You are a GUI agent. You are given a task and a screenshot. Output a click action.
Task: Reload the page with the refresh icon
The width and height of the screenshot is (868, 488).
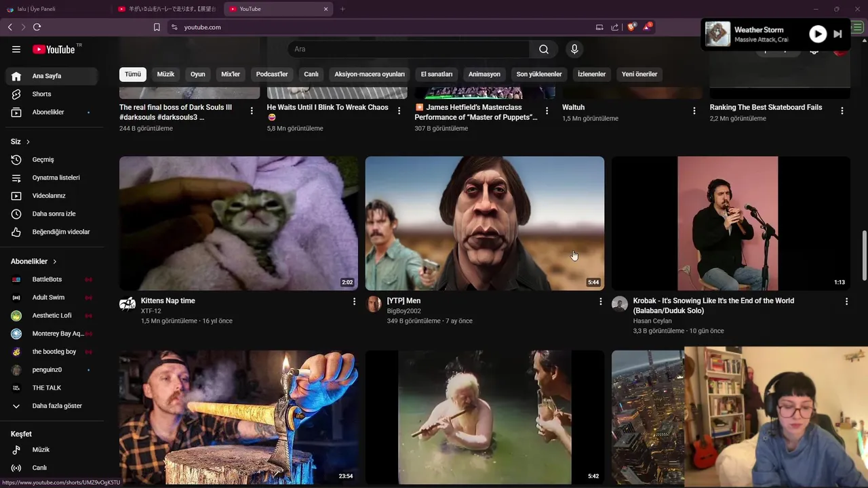(x=37, y=27)
